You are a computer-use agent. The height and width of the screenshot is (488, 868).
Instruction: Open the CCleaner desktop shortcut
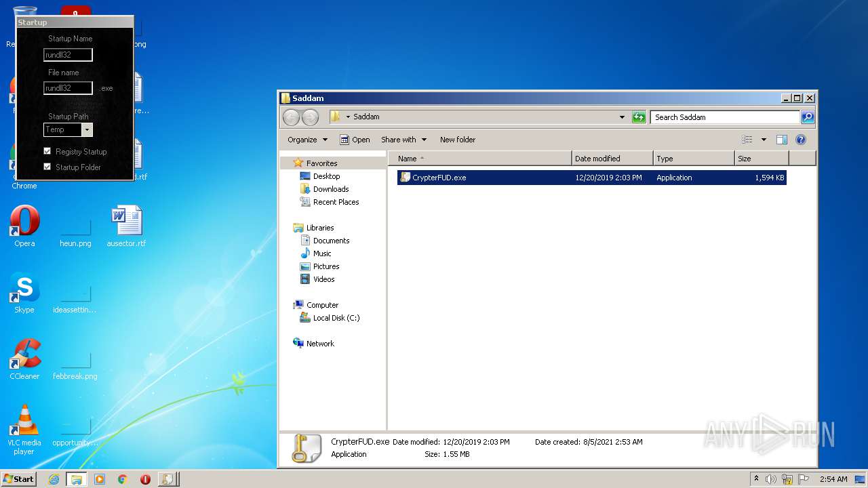24,359
